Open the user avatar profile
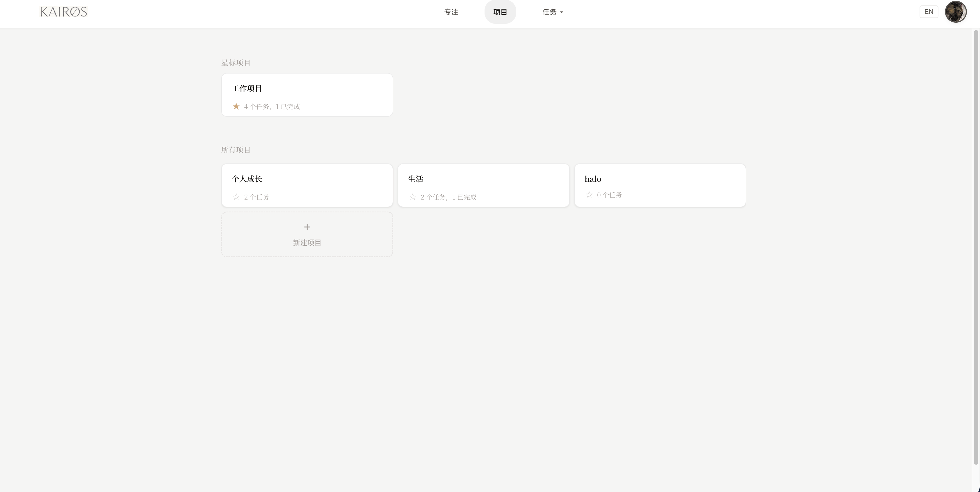980x492 pixels. (956, 12)
